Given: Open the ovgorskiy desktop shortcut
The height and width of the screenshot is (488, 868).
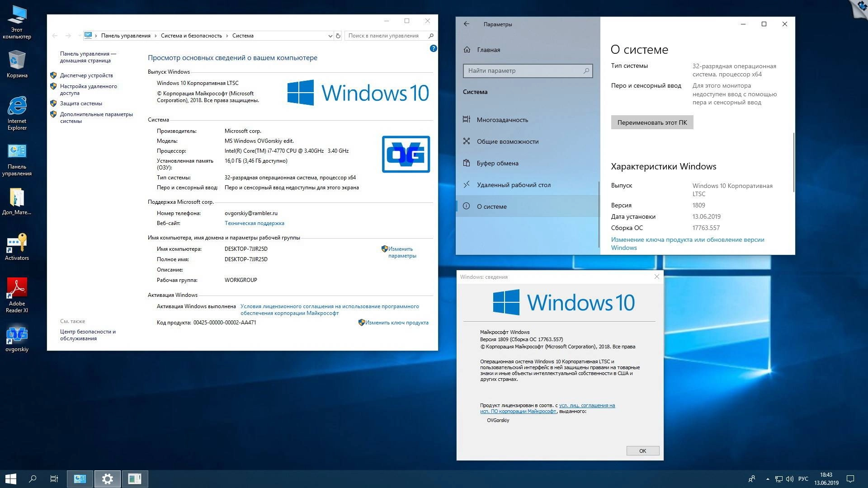Looking at the screenshot, I should point(17,339).
